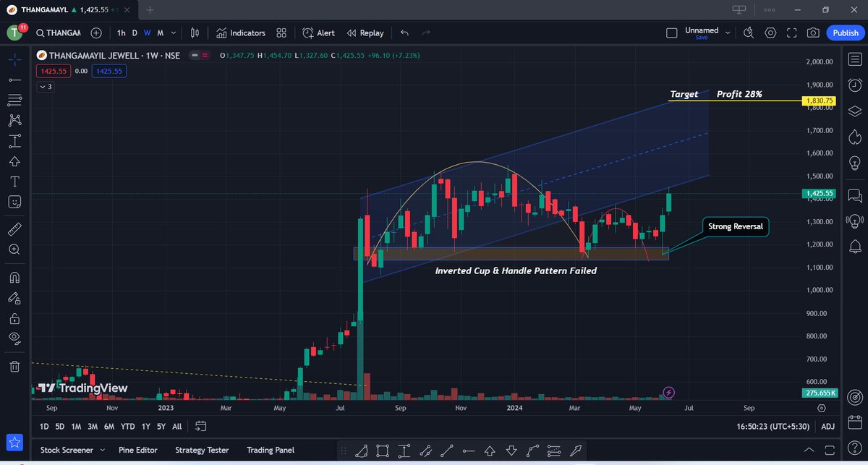Open the candlestick chart style menu
Screen dimensions: 868x465
[x=195, y=33]
